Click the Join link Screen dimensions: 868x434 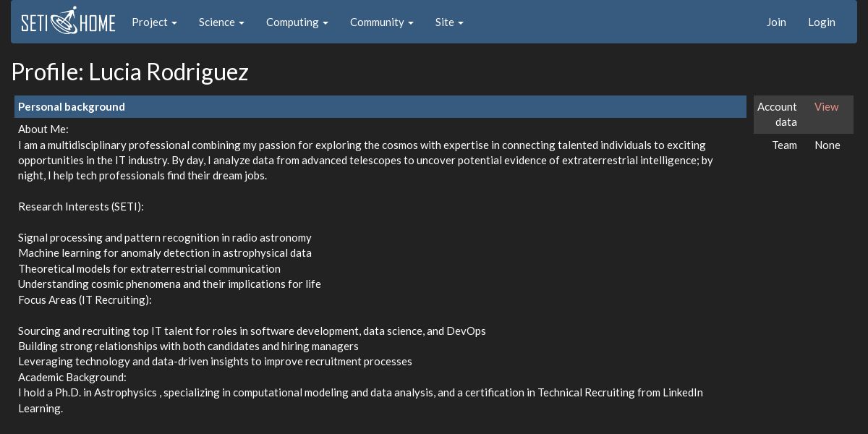[x=776, y=22]
